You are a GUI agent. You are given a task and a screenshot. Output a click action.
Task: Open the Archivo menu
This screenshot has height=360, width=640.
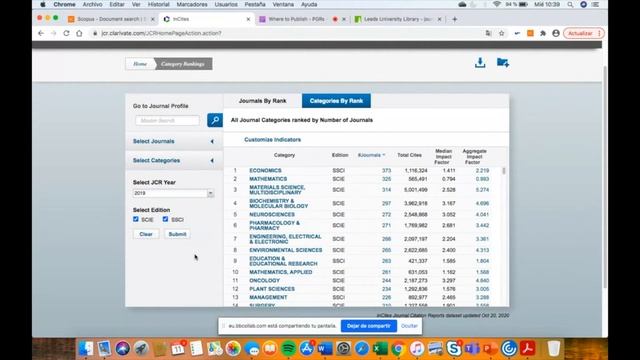(92, 4)
